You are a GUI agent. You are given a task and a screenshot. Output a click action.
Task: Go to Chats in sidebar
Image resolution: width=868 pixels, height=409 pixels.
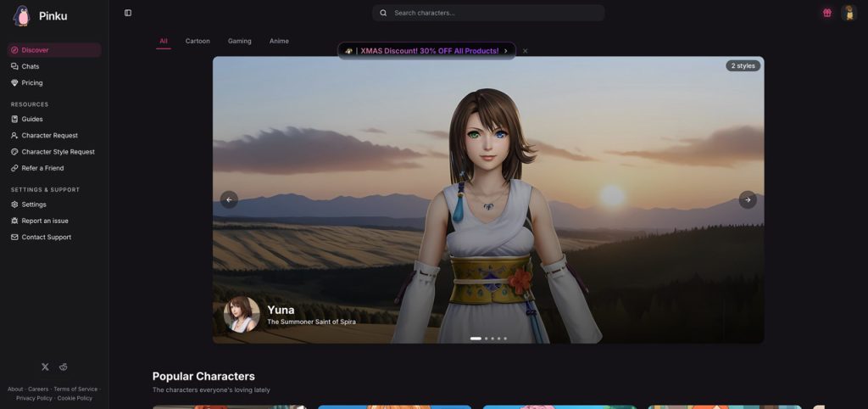click(x=31, y=66)
